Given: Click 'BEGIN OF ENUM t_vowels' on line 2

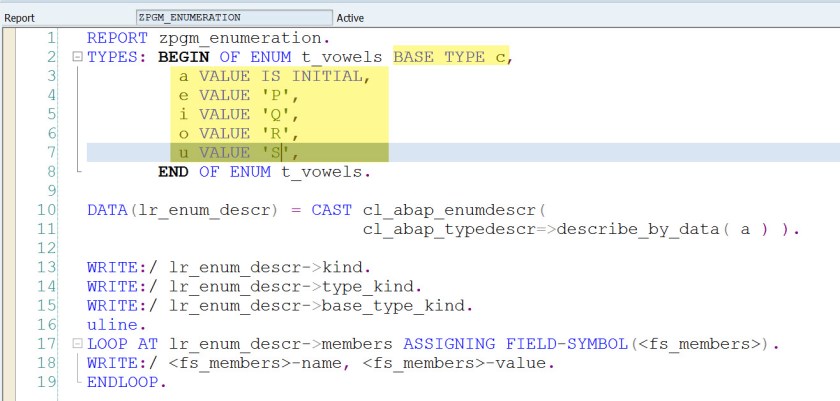Looking at the screenshot, I should point(270,57).
